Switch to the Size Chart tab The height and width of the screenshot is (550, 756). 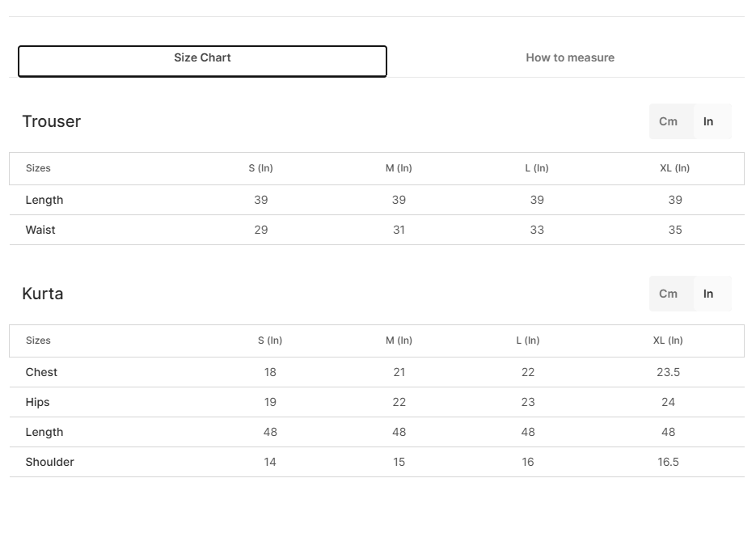tap(202, 61)
